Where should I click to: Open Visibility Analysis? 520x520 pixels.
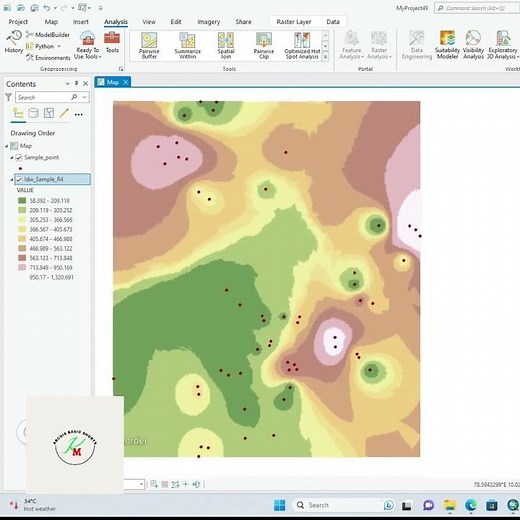tap(473, 45)
